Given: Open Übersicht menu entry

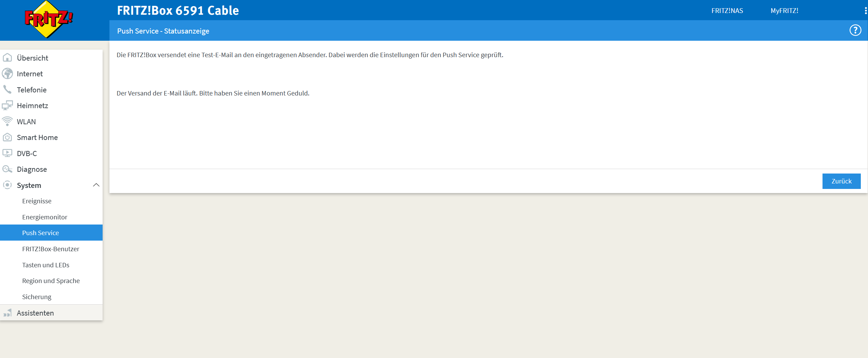Looking at the screenshot, I should 51,58.
